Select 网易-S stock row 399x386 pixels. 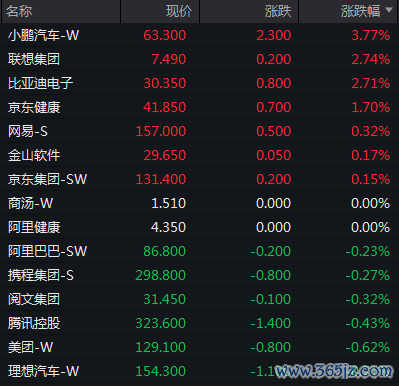(199, 131)
